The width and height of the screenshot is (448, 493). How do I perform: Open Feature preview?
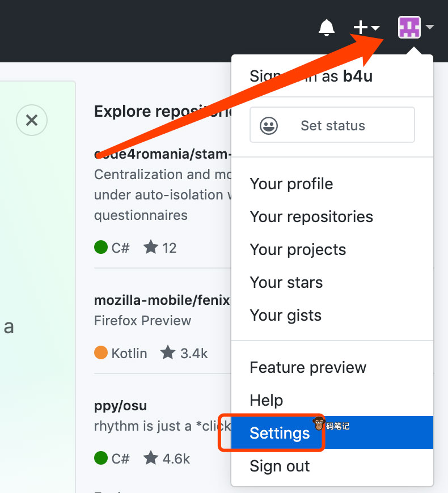(x=308, y=368)
